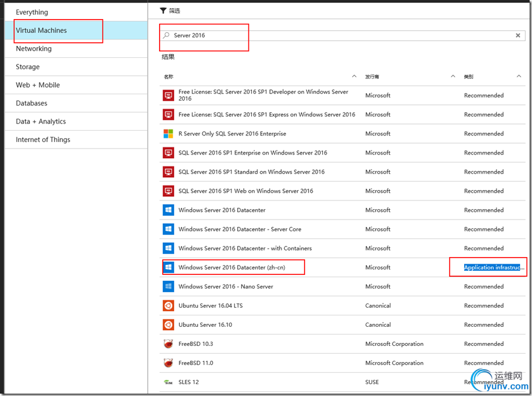
Task: Sort by the name column arrow
Action: (x=354, y=76)
